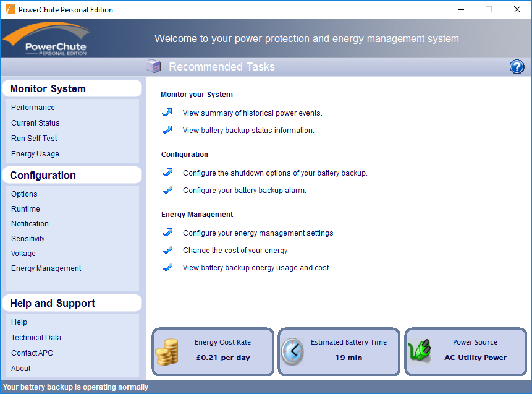Open Sensitivity settings
Screen dimensions: 532x394
(x=28, y=239)
